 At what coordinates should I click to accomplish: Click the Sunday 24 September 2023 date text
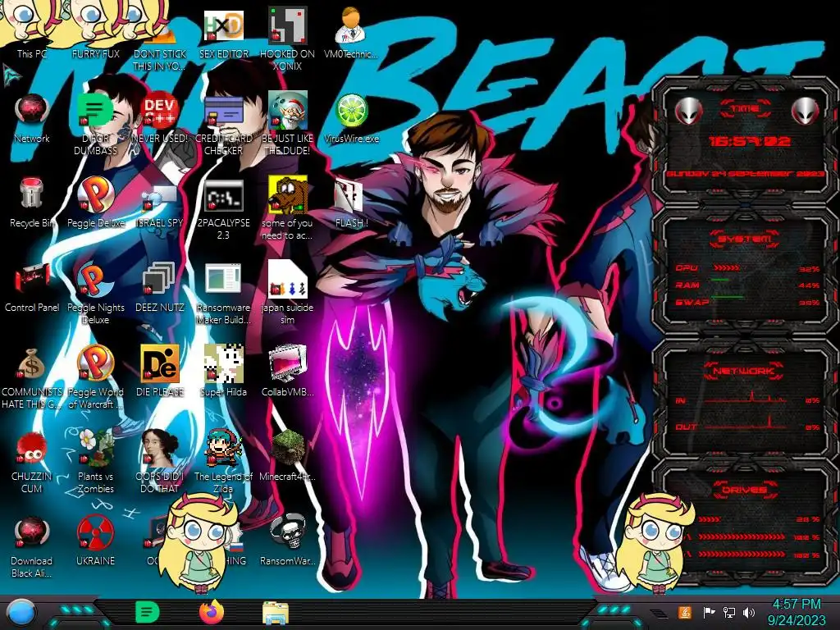(745, 174)
